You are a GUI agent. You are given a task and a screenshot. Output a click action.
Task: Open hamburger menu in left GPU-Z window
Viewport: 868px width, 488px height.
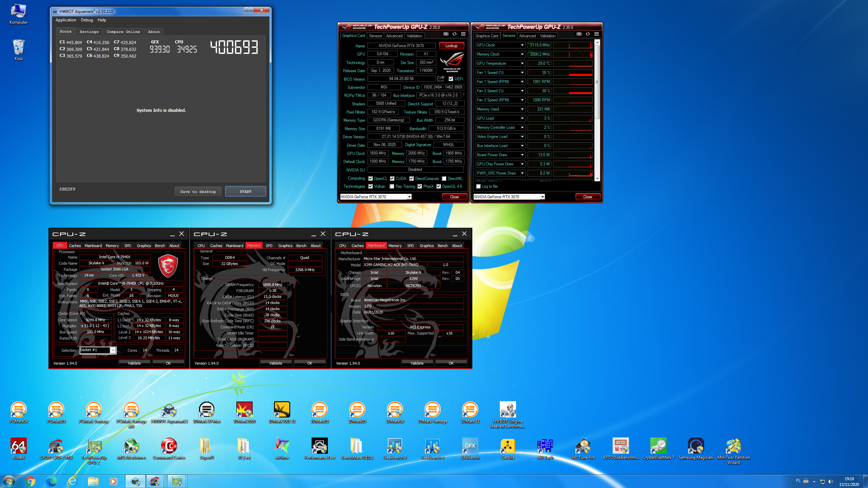tap(463, 34)
